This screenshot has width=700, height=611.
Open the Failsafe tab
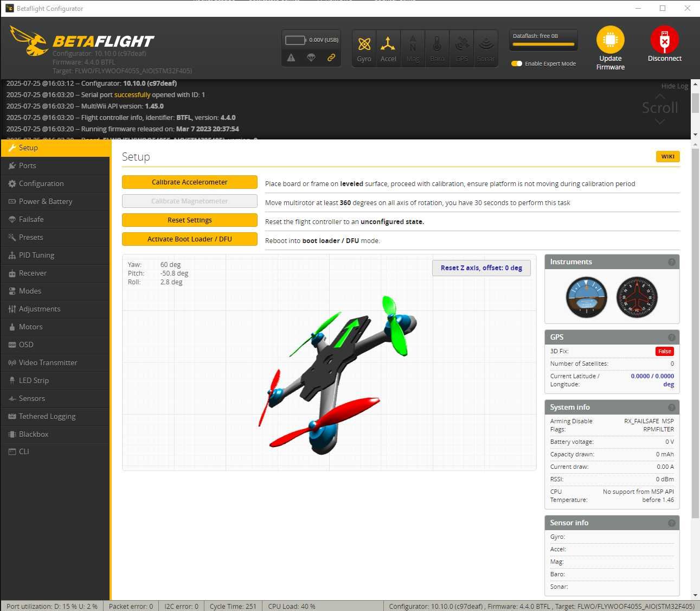(x=55, y=219)
